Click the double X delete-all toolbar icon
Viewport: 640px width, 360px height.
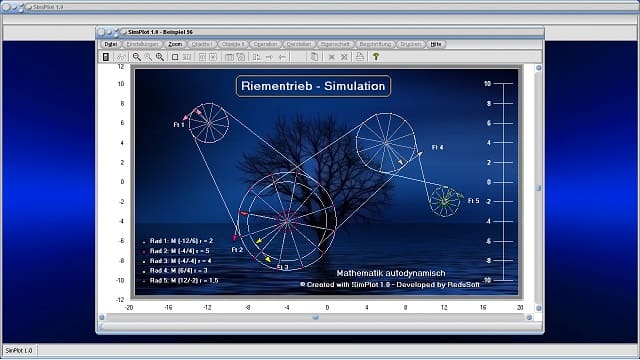[x=344, y=57]
